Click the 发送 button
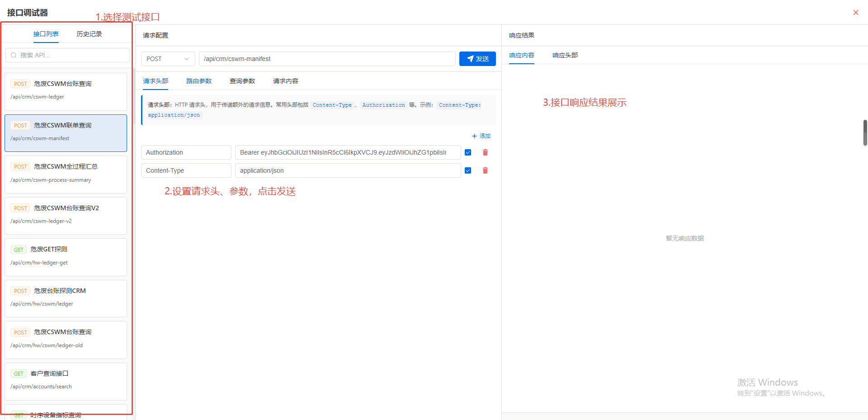Viewport: 868px width, 420px height. (x=477, y=59)
